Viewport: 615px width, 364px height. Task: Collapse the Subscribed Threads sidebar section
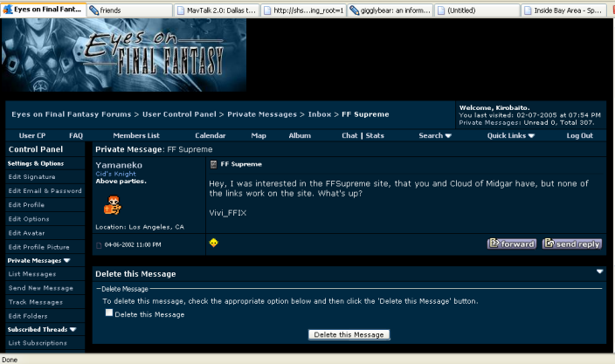[x=73, y=329]
